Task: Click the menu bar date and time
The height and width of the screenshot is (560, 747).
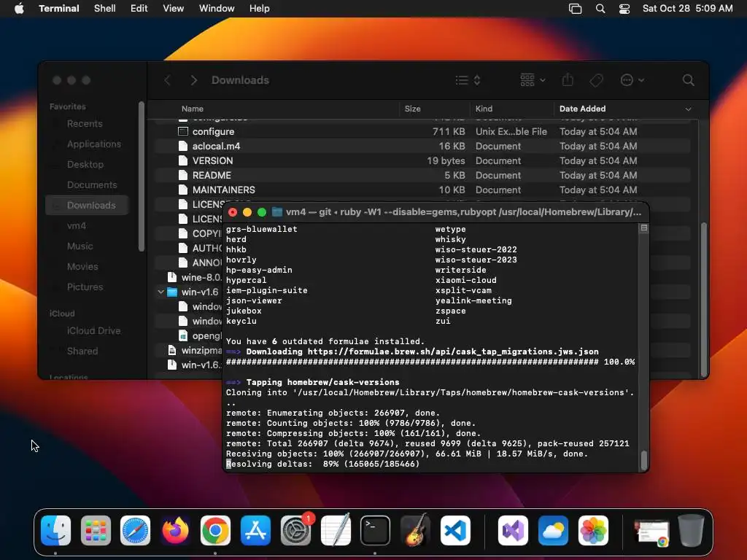Action: (687, 8)
